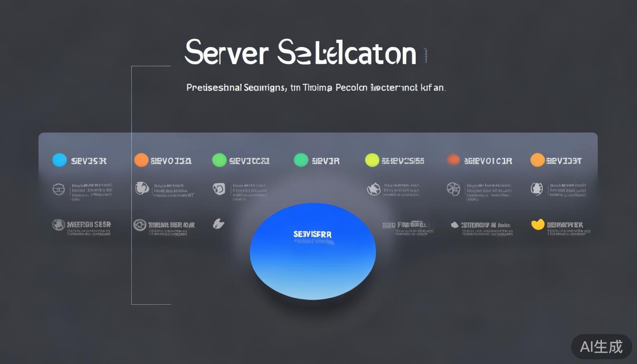
Task: Click the star emblem icon under the yellow-green dot
Action: (373, 189)
